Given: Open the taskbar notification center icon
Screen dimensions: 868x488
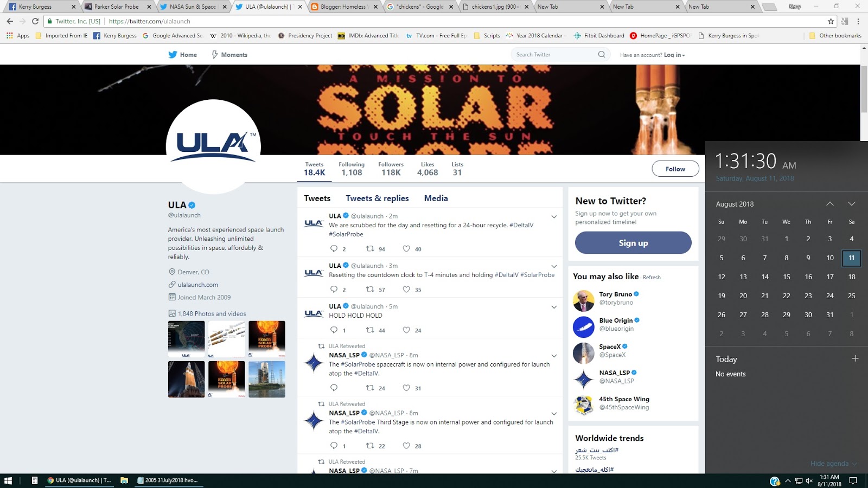Looking at the screenshot, I should pyautogui.click(x=853, y=480).
